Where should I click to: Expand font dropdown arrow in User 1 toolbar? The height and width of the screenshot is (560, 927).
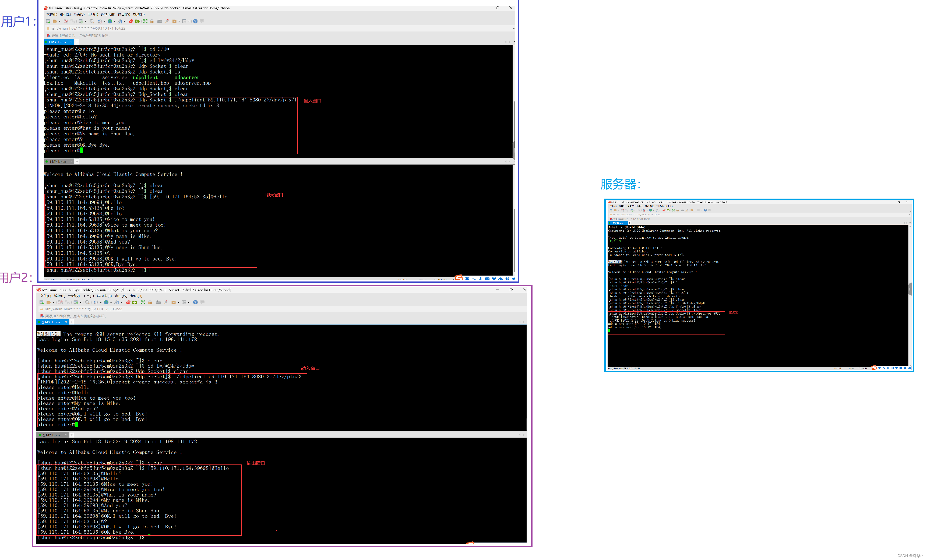125,22
